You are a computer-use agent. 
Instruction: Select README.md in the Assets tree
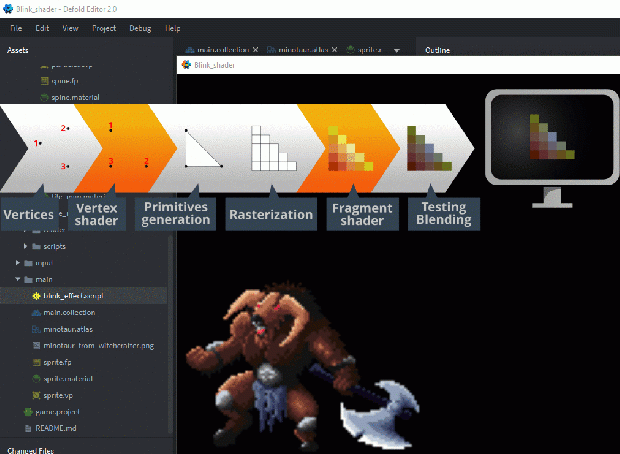click(x=56, y=428)
